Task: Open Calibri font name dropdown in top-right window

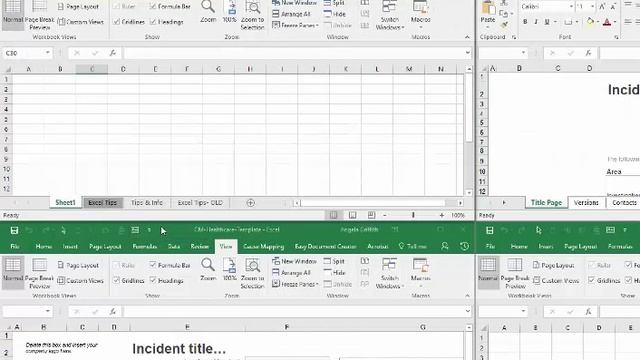Action: click(x=571, y=7)
